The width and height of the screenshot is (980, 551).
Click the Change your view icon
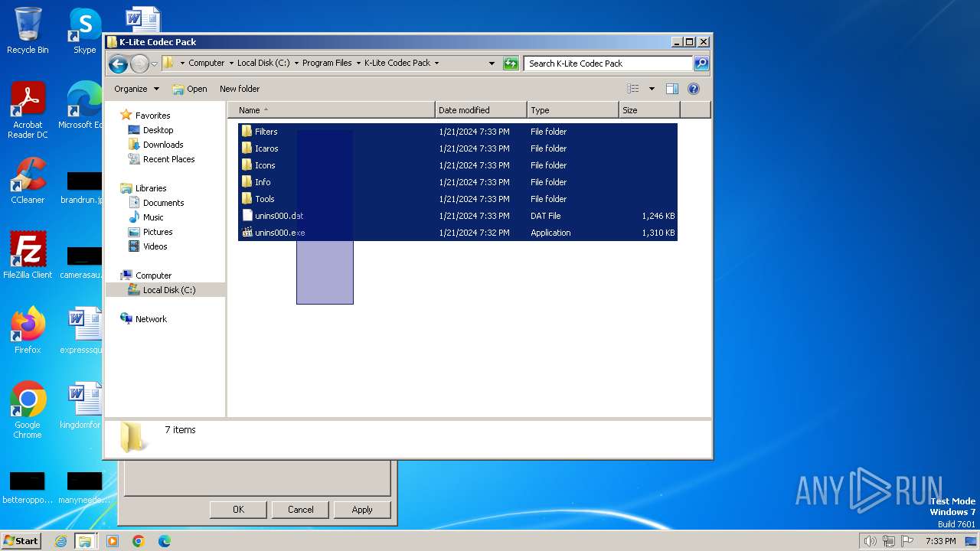tap(632, 89)
